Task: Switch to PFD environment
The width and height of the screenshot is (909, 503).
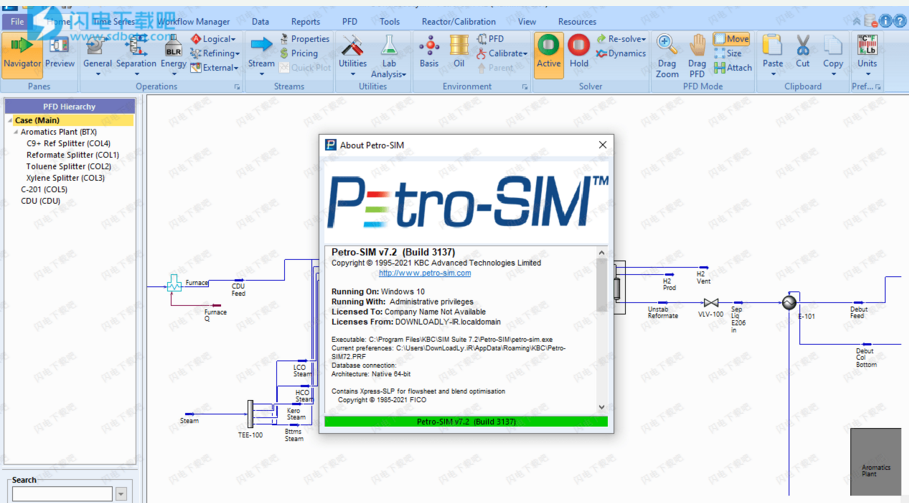Action: pyautogui.click(x=490, y=39)
